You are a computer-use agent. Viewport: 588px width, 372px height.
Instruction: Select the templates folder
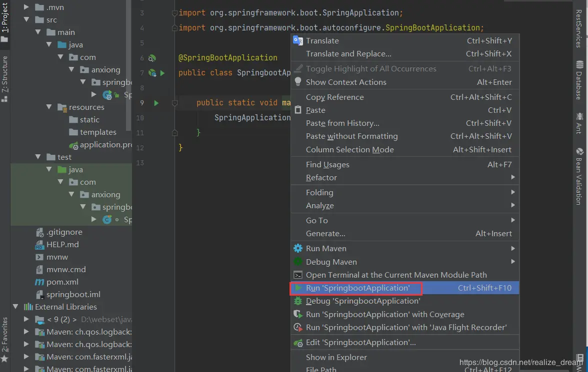point(92,132)
